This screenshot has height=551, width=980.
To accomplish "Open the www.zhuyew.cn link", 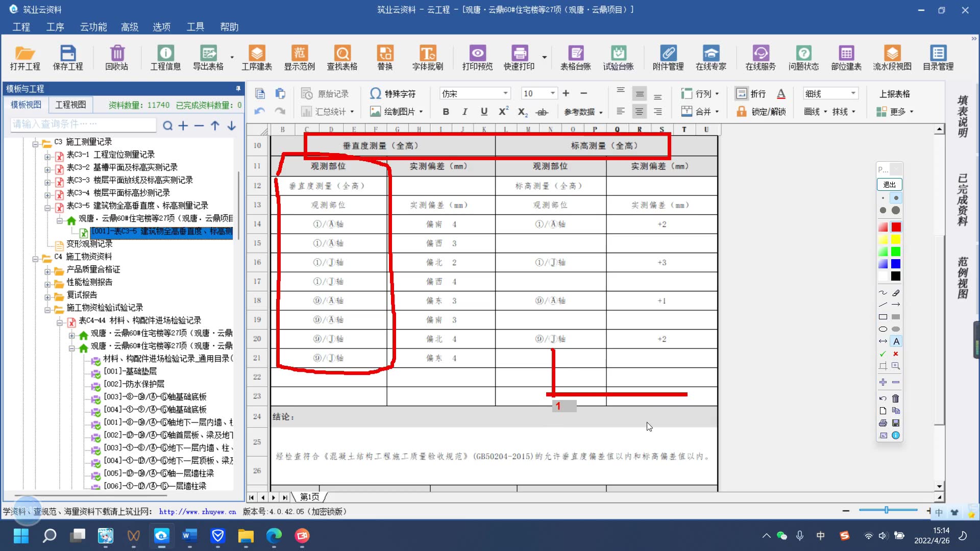I will click(x=197, y=511).
